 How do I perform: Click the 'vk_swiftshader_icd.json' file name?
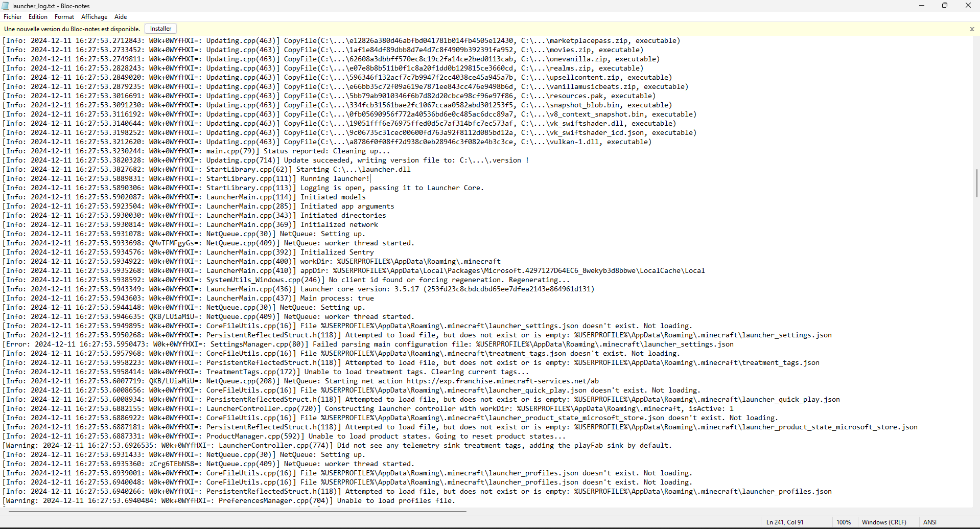point(596,132)
